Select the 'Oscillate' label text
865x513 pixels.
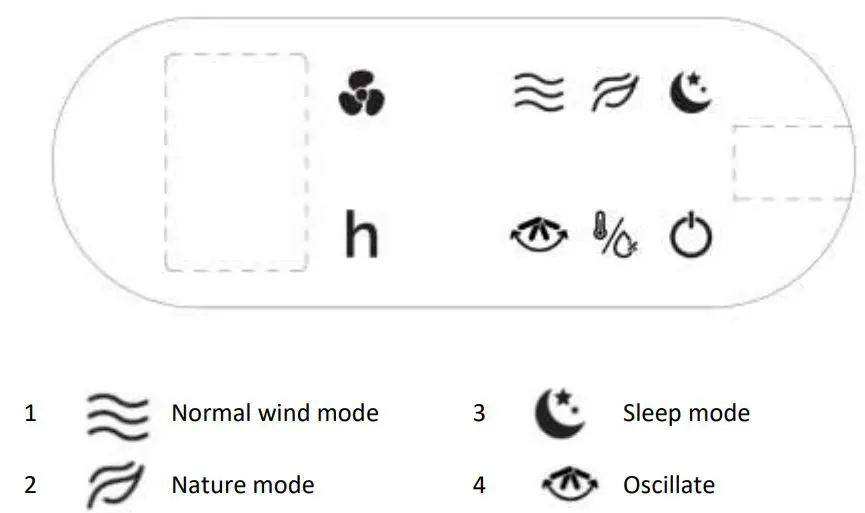[668, 486]
